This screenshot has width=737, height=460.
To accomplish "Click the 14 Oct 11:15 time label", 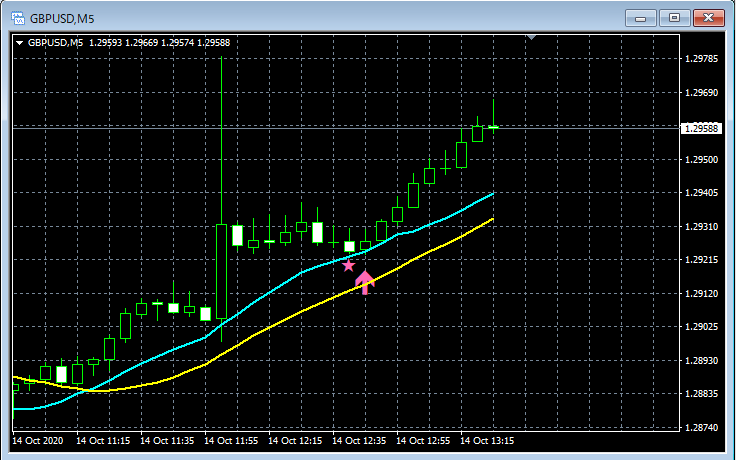I will [103, 441].
